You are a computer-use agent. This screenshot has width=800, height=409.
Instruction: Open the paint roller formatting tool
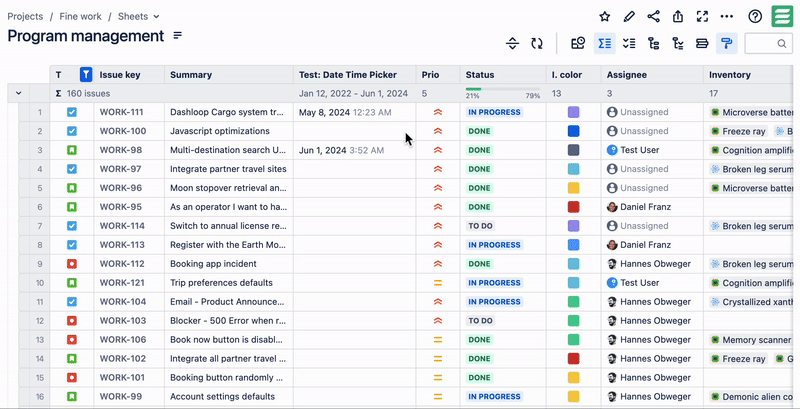[x=727, y=43]
